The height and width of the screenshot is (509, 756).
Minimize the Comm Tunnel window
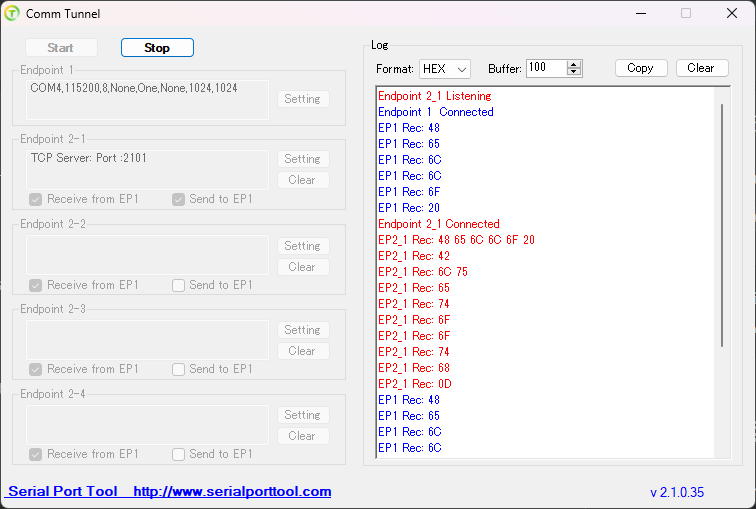641,13
